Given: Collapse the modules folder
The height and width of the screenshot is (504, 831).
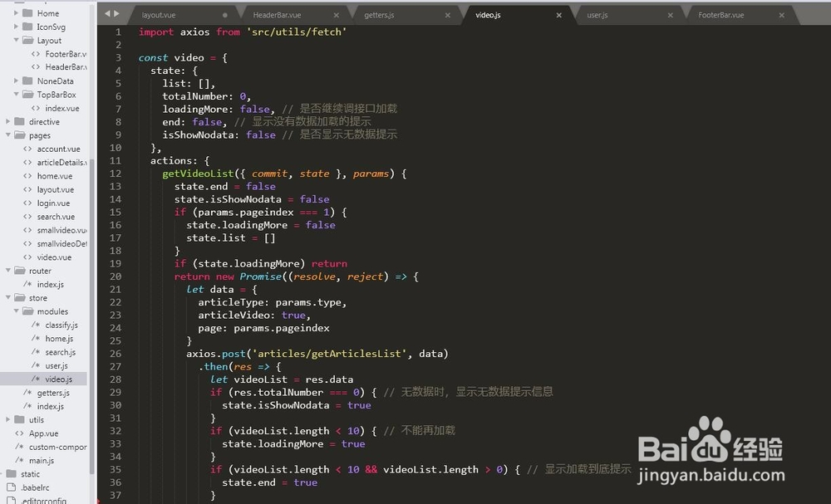Looking at the screenshot, I should [16, 311].
